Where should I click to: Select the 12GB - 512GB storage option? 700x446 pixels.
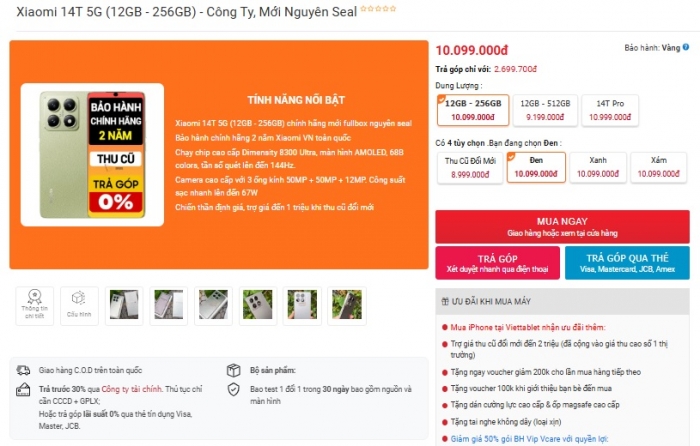click(545, 110)
